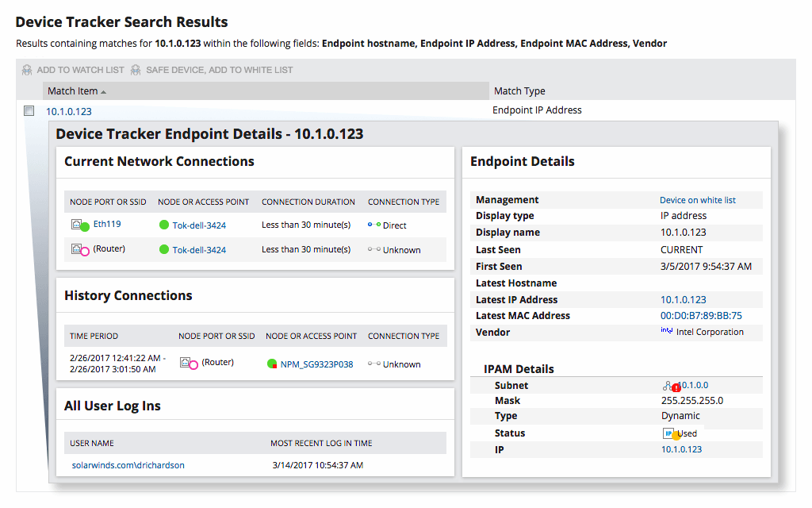
Task: Check the checkbox for the 10.1.0.123 result row
Action: click(x=29, y=110)
